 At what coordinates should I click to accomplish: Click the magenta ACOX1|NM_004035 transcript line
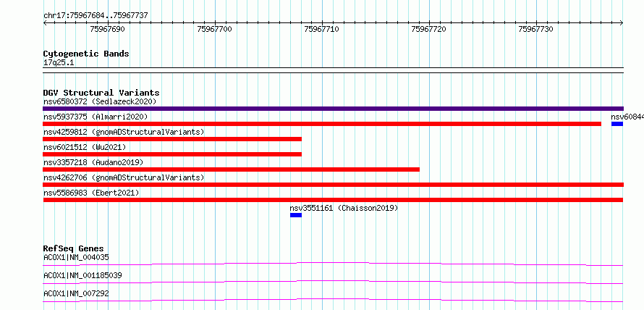[333, 264]
